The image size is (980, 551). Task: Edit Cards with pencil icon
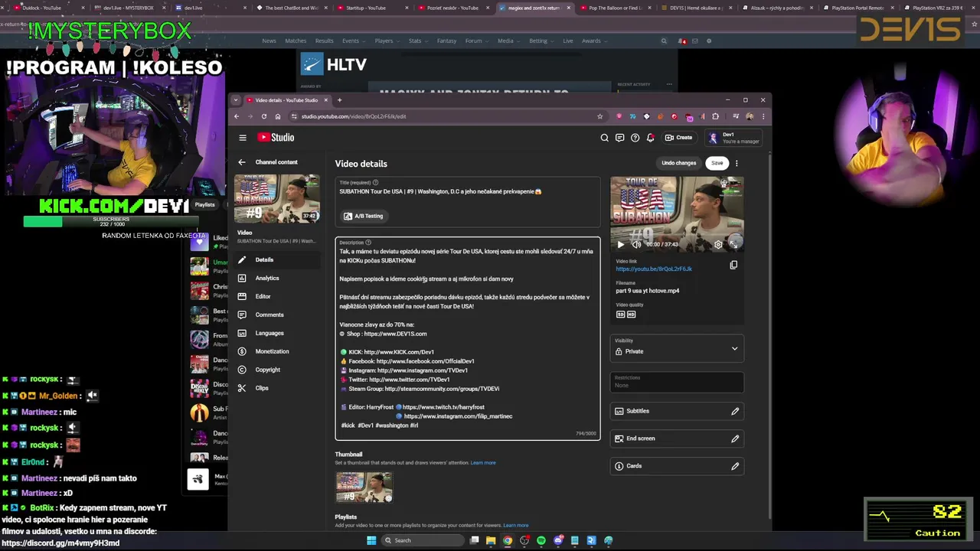pyautogui.click(x=735, y=466)
